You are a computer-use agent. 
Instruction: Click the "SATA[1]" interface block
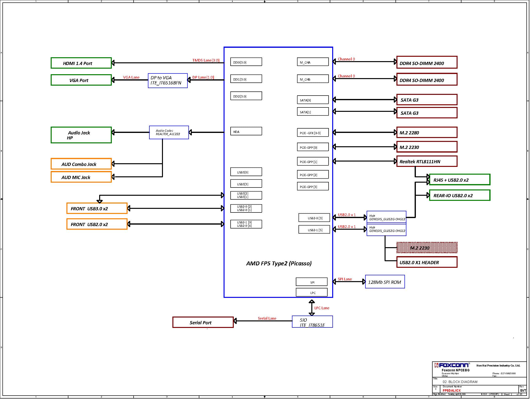coord(313,112)
